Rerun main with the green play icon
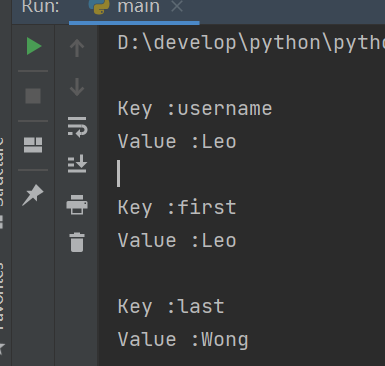The height and width of the screenshot is (366, 385). tap(34, 46)
